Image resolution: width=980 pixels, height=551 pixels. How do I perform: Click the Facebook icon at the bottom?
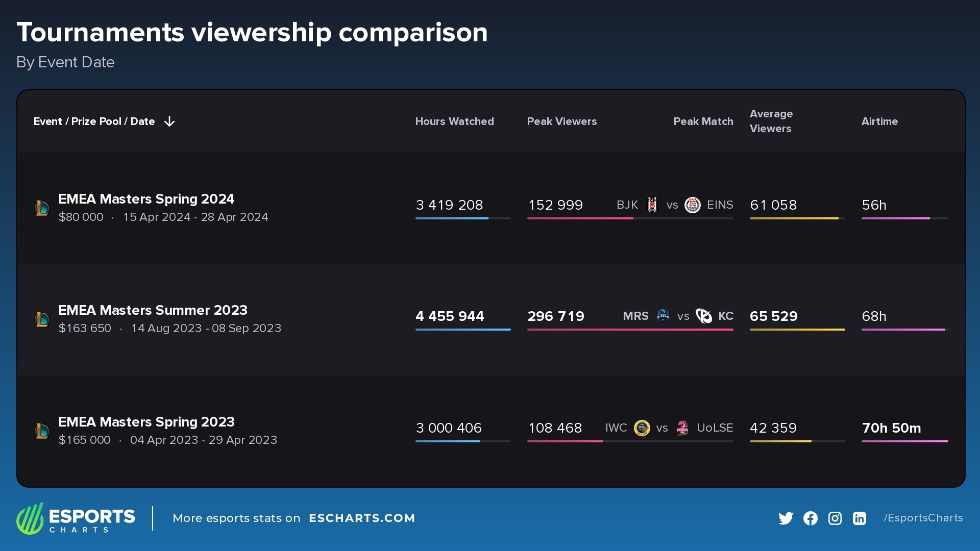(810, 518)
